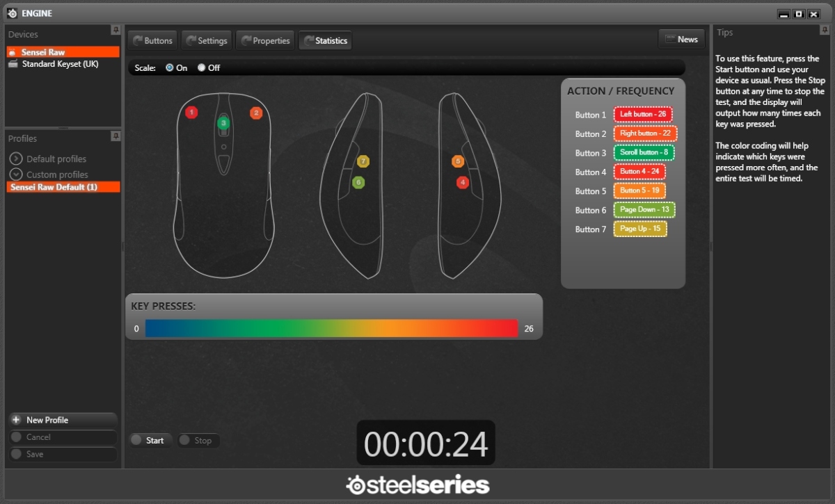Click the 00:00:24 timer display

[426, 444]
